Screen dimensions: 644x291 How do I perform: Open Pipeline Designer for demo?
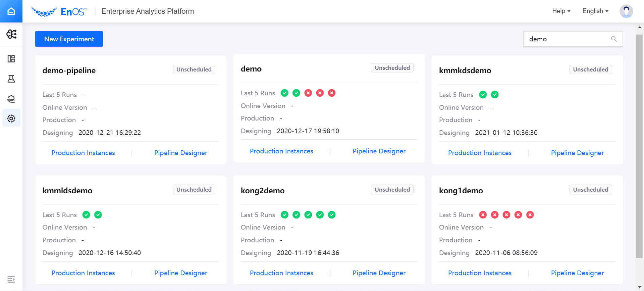[379, 151]
